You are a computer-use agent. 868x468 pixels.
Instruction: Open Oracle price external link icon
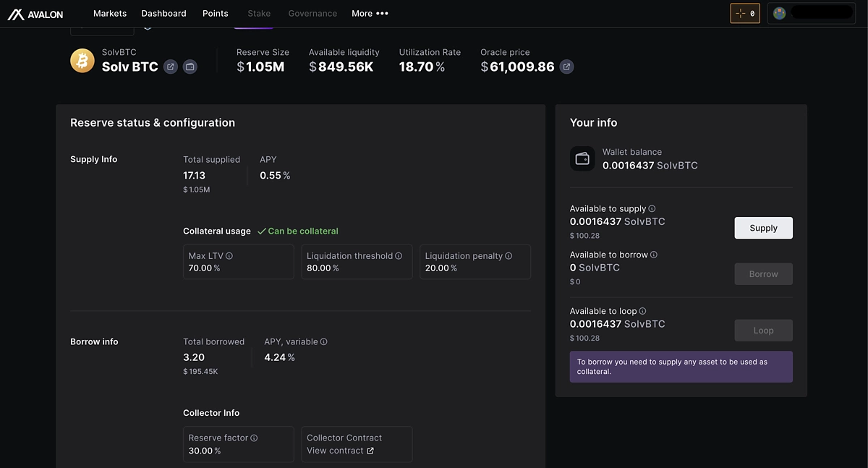tap(567, 67)
